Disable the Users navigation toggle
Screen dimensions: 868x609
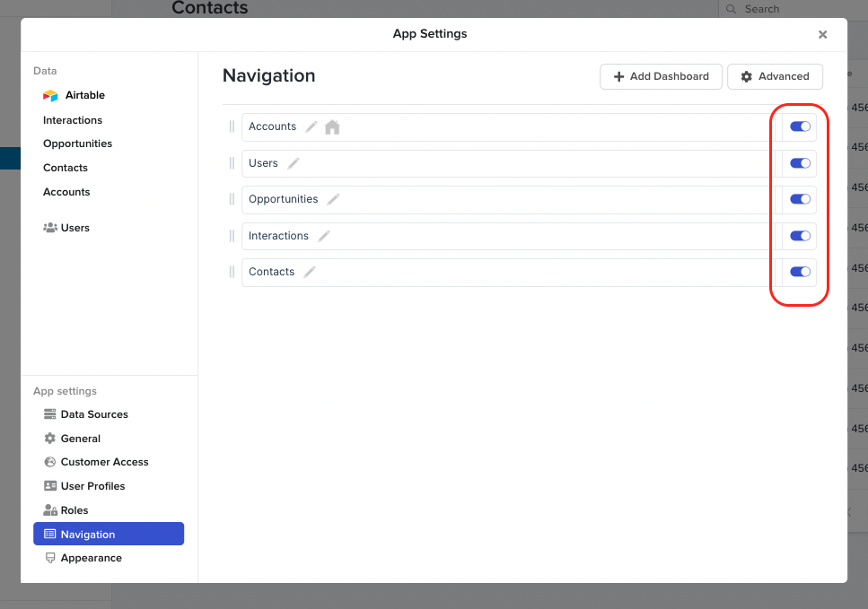(x=800, y=163)
